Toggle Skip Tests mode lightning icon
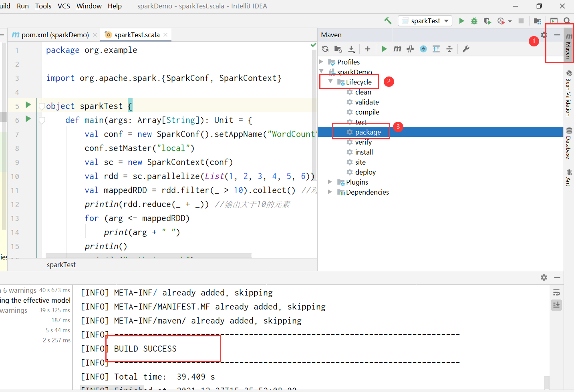This screenshot has height=392, width=574. [x=423, y=49]
